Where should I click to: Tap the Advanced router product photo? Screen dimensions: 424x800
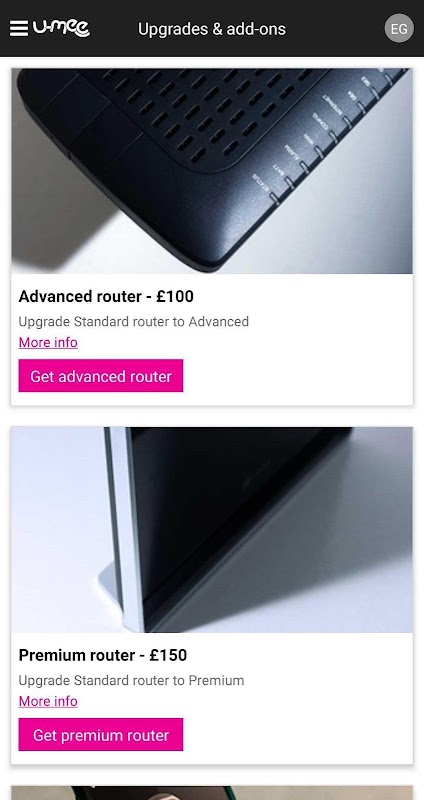(212, 171)
